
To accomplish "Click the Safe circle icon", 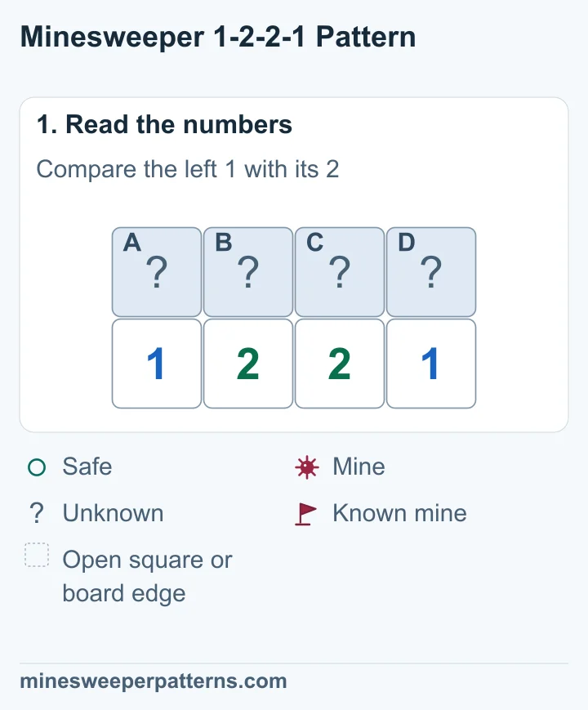I will click(37, 467).
